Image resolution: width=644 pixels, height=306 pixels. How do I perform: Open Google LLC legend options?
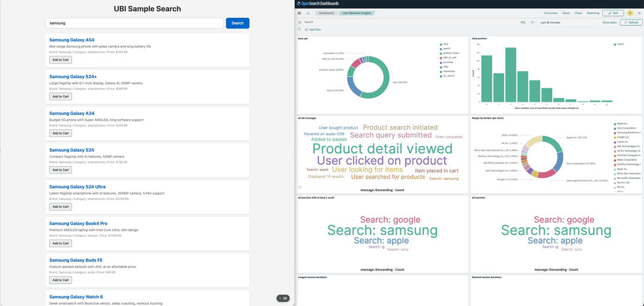coord(621,137)
